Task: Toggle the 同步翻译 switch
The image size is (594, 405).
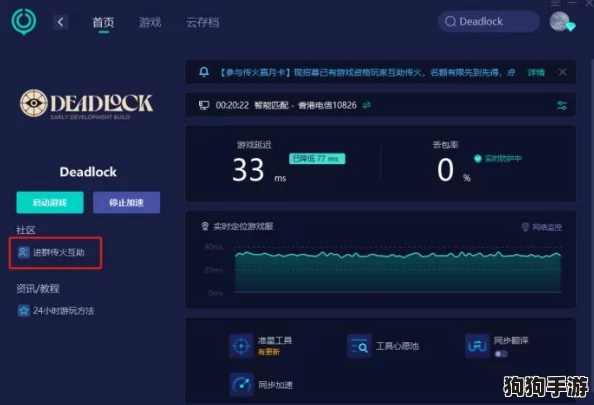Action: coord(501,354)
